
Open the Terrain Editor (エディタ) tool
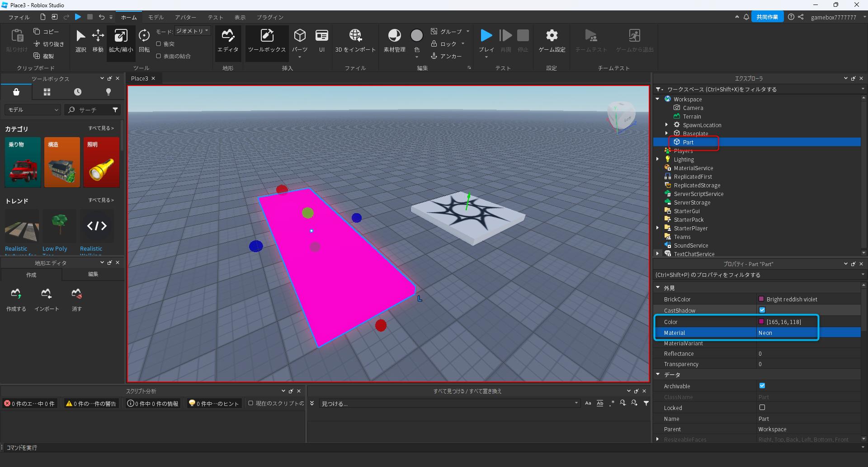click(x=228, y=41)
